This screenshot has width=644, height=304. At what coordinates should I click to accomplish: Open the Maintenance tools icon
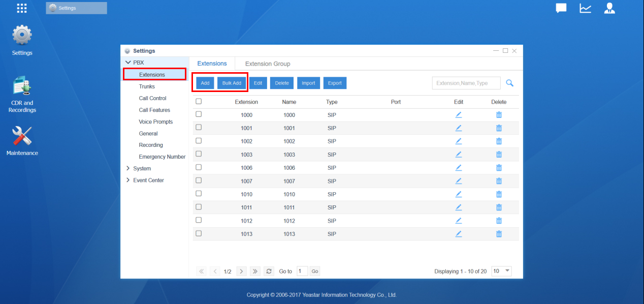(x=22, y=136)
